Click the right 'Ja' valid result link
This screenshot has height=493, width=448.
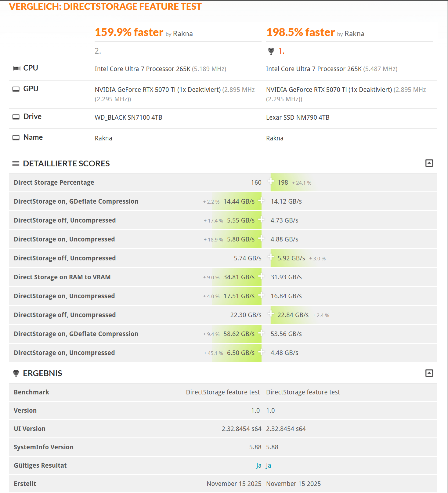click(269, 466)
